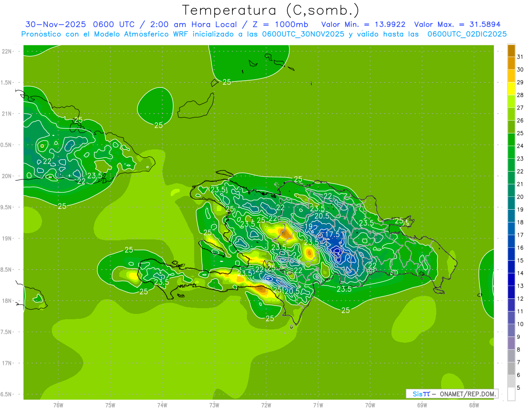Click color scale label '5'
This screenshot has height=411, width=532.
[519, 388]
